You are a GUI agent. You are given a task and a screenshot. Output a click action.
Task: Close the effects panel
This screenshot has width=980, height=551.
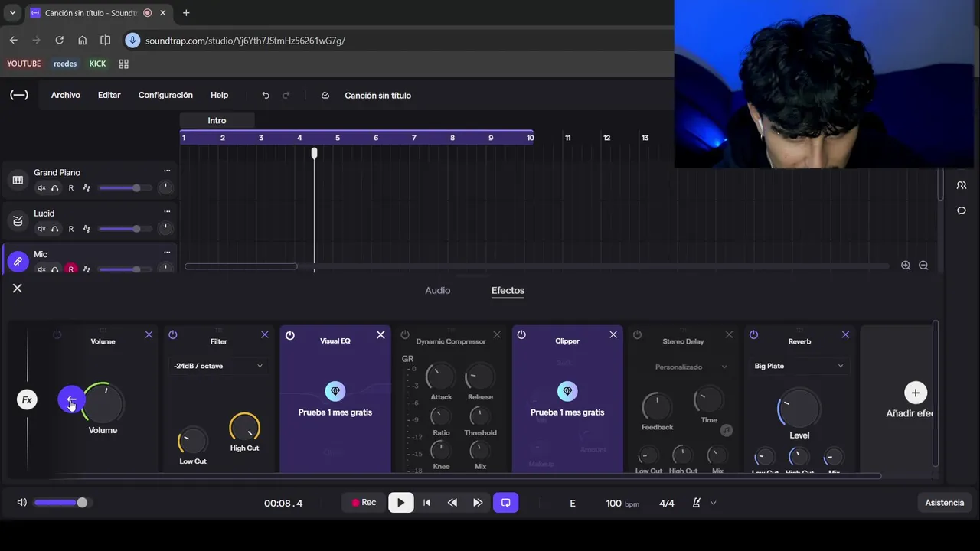(18, 289)
